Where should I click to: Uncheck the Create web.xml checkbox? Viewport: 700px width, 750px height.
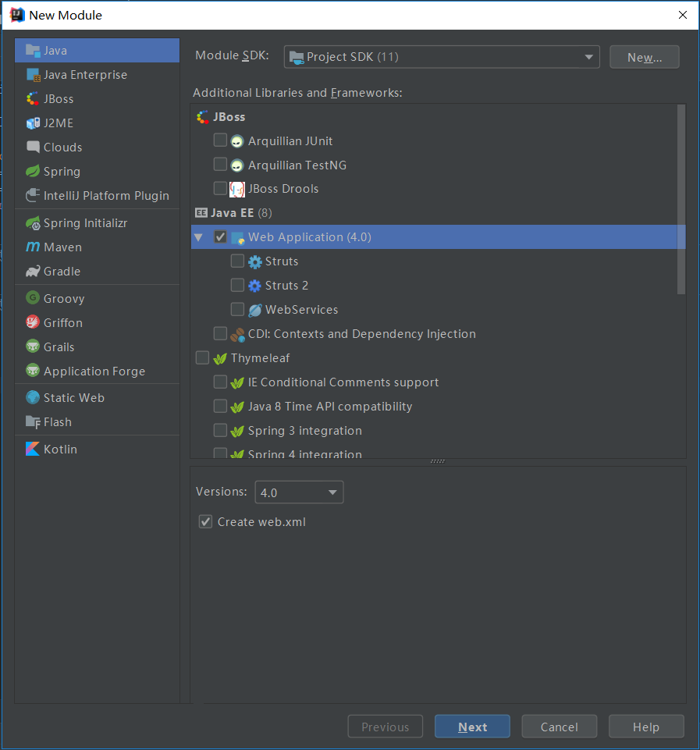[x=205, y=521]
